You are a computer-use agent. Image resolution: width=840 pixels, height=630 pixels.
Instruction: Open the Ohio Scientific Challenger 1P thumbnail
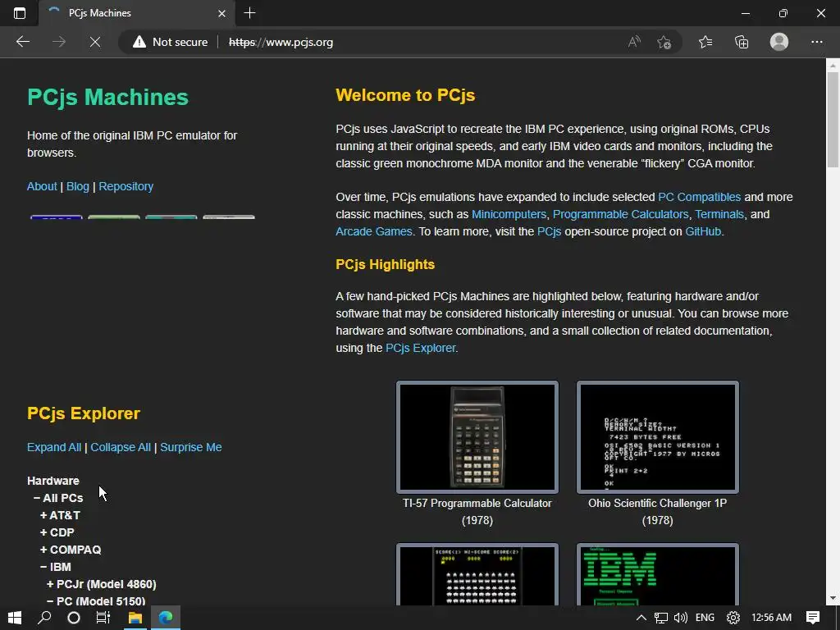click(x=658, y=437)
